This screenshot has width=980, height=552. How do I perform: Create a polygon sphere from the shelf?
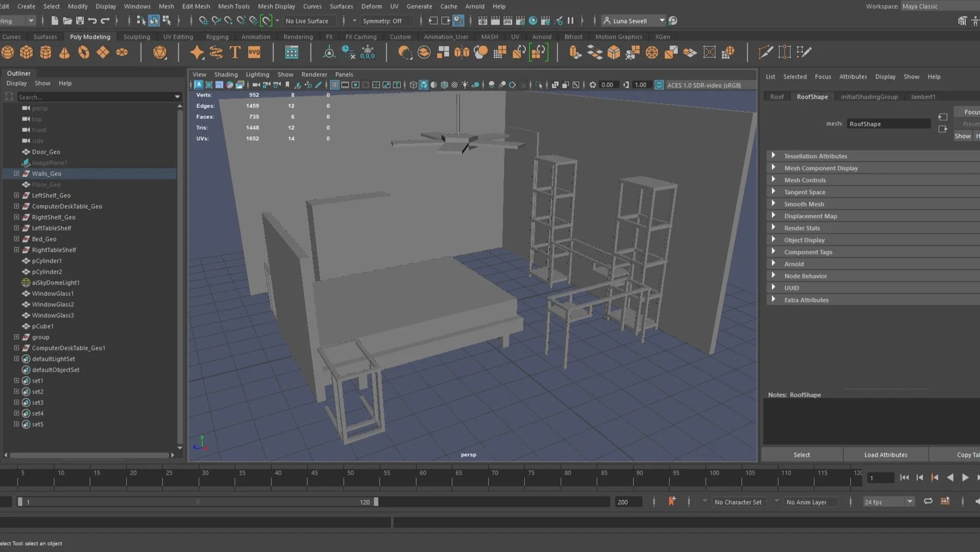pyautogui.click(x=8, y=52)
